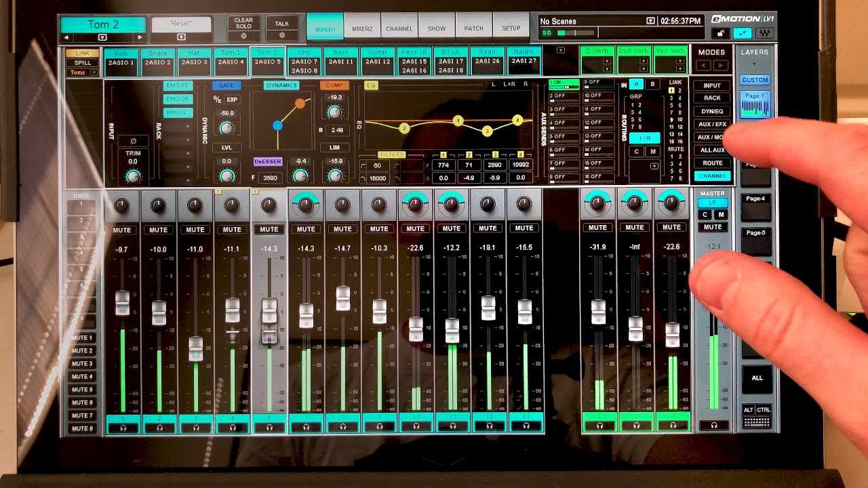Cue the Keys LR channel headphone icon
Screen dimensions: 868x488
click(x=416, y=426)
